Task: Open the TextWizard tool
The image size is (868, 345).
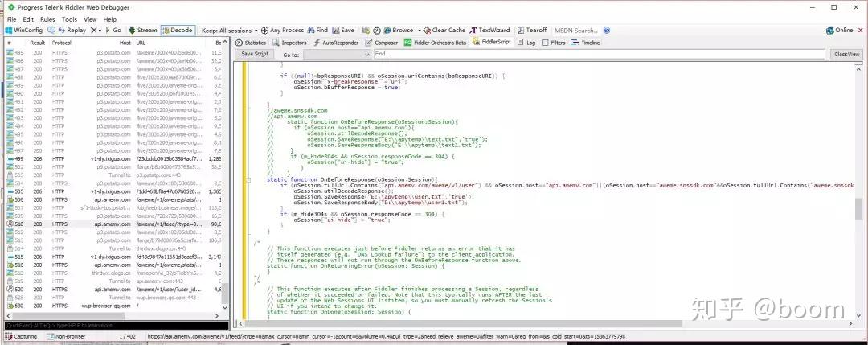Action: pyautogui.click(x=490, y=30)
